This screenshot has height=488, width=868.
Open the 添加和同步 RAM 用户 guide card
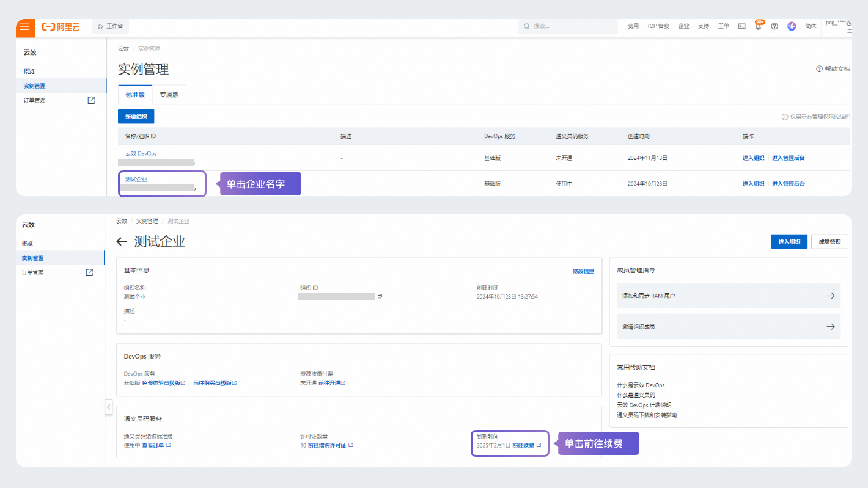729,296
